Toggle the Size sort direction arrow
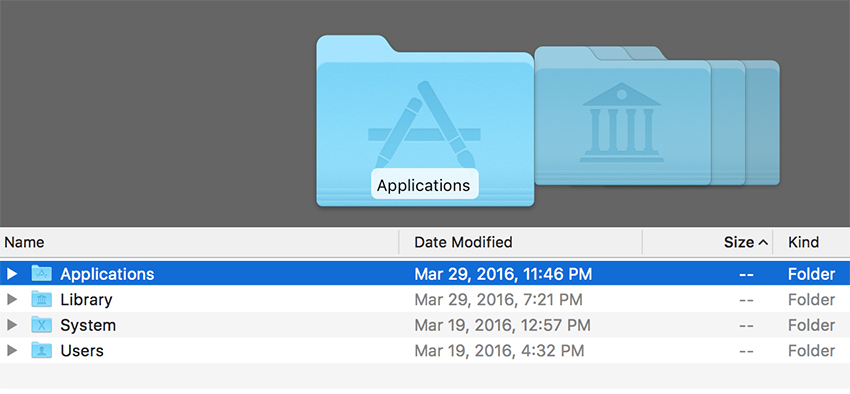Screen dimensions: 850x394 coord(763,242)
